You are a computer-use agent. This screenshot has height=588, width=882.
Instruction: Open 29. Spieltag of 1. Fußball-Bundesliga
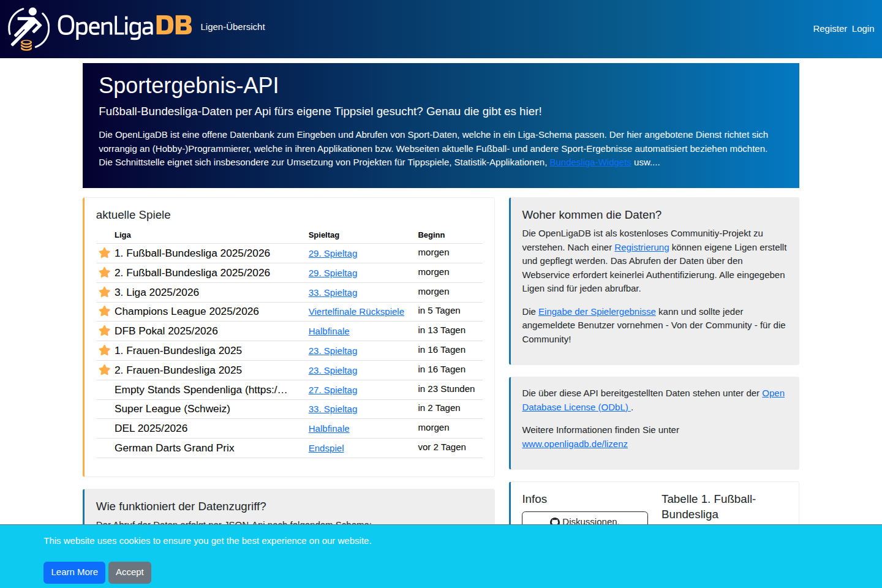click(333, 253)
